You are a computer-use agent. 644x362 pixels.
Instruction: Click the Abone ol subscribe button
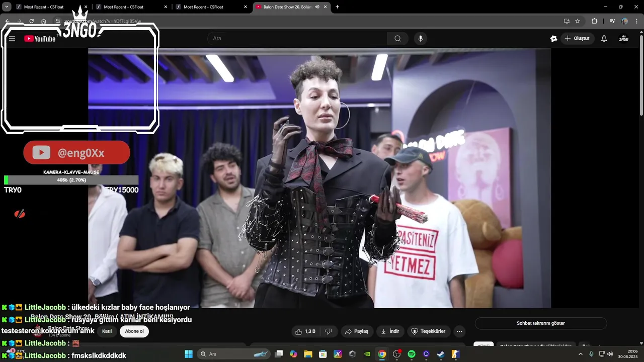(134, 331)
